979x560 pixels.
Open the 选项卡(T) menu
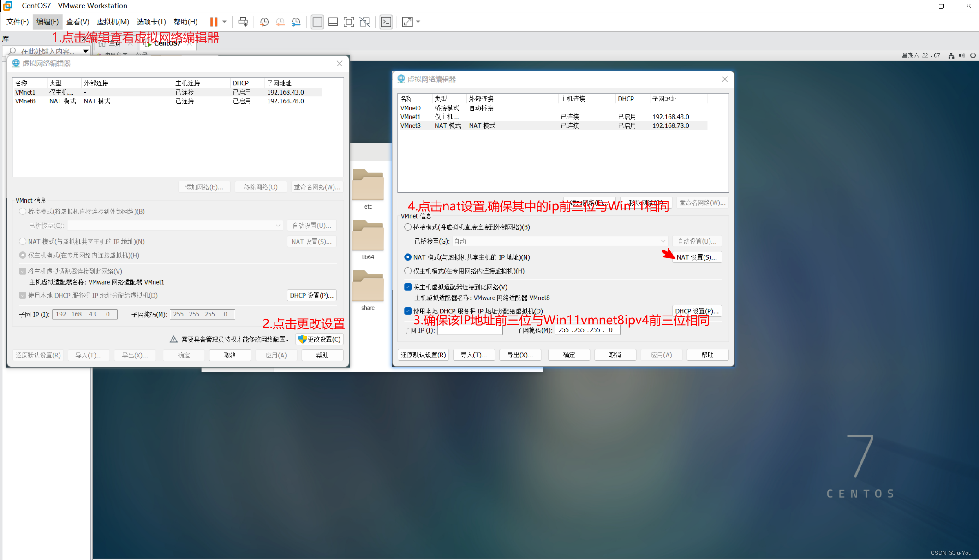tap(151, 22)
